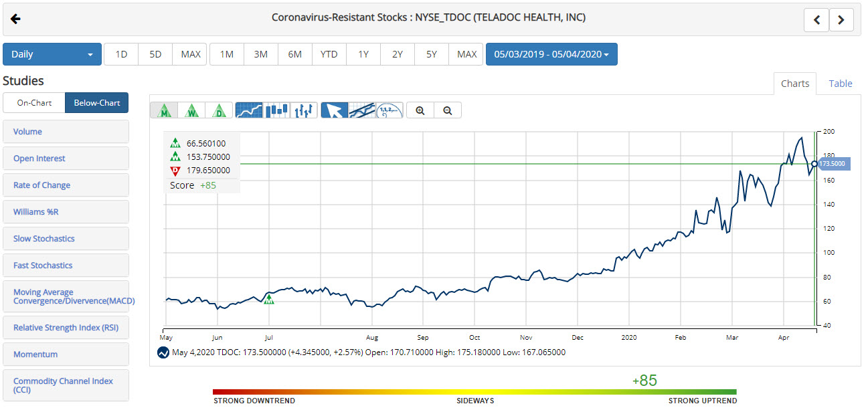Viewport: 868px width, 418px height.
Task: Go to the next stock chart
Action: (x=841, y=20)
